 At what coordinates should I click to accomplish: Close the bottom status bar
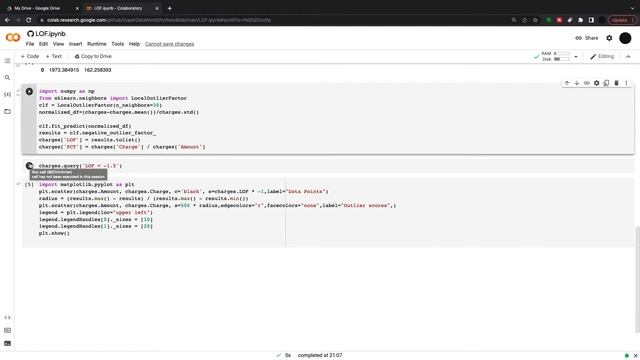pyautogui.click(x=635, y=356)
